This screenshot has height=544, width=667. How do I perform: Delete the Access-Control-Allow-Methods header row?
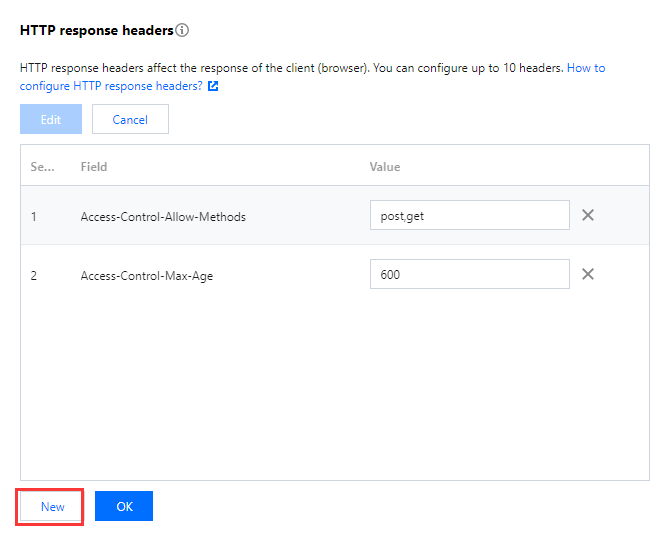[588, 215]
